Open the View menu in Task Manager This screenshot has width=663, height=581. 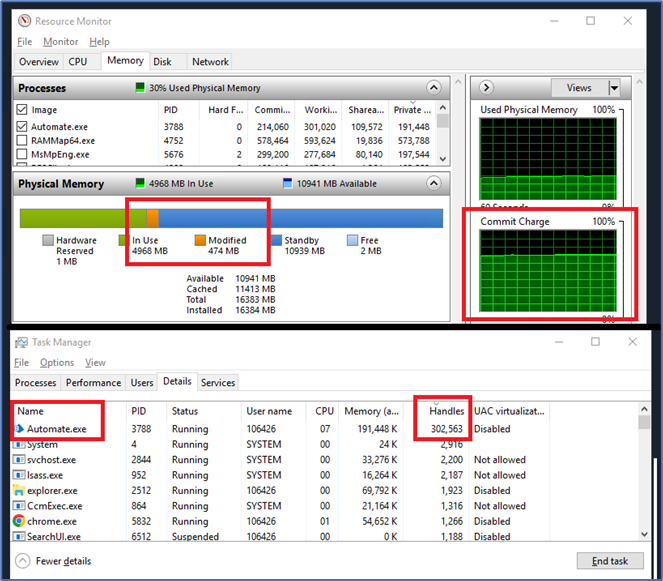point(95,363)
